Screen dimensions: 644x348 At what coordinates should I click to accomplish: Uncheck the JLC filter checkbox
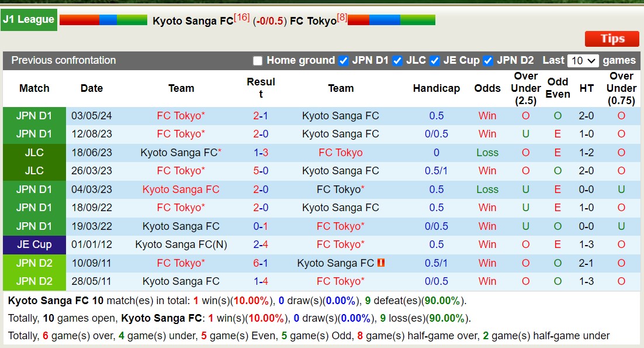click(397, 60)
